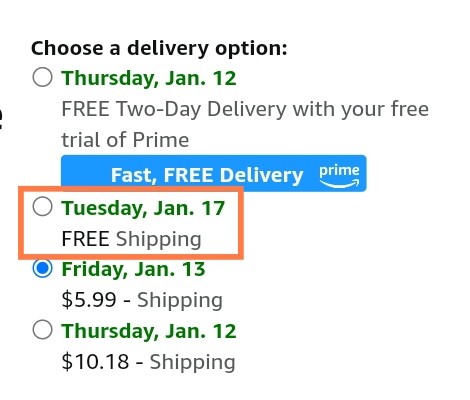This screenshot has width=470, height=400.
Task: Click the 'Fast, FREE Delivery' white banner text
Action: coord(207,175)
